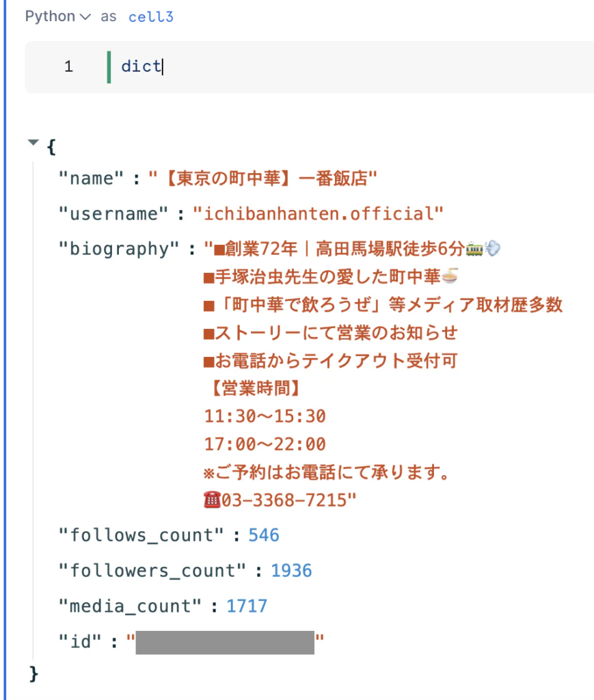Click the biography line ストーリーにて営業のお知らせ
594x700 pixels.
pos(331,333)
